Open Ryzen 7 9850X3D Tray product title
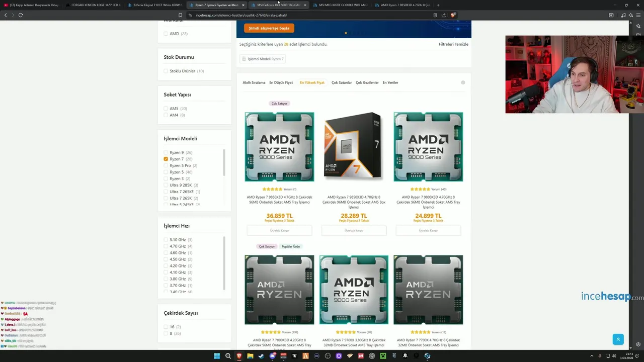Image resolution: width=644 pixels, height=362 pixels. click(279, 200)
